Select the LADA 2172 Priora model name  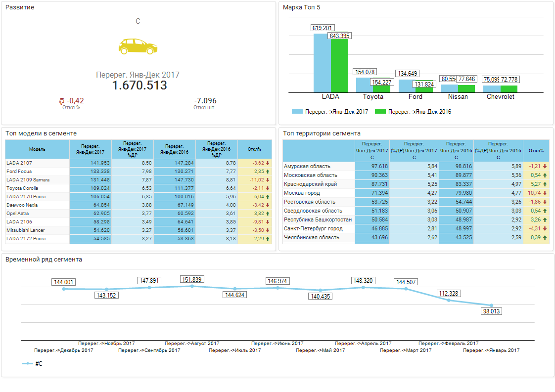tap(26, 239)
